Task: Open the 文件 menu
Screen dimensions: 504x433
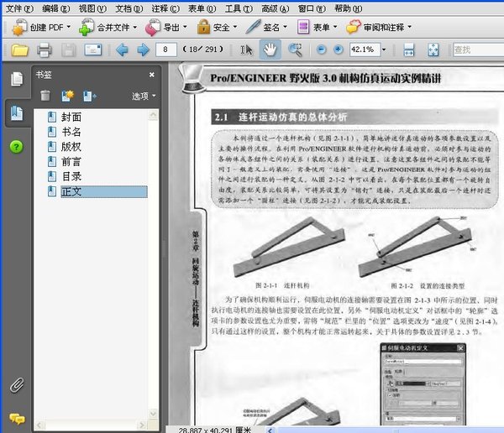Action: tap(19, 8)
